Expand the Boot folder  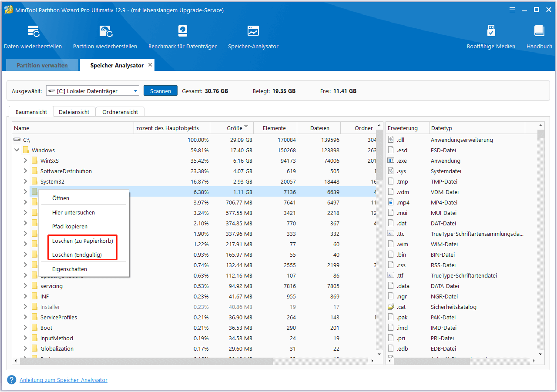point(25,328)
